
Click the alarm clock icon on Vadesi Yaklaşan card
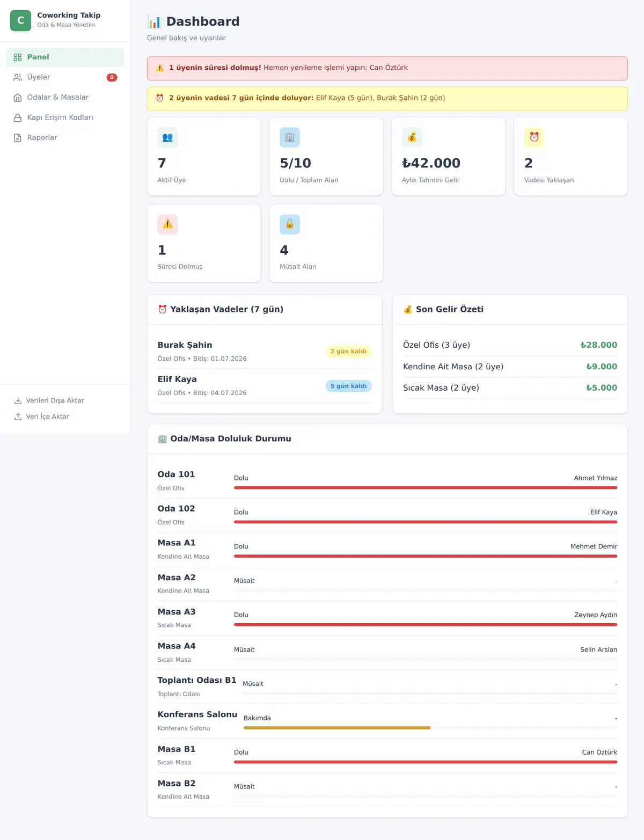535,137
